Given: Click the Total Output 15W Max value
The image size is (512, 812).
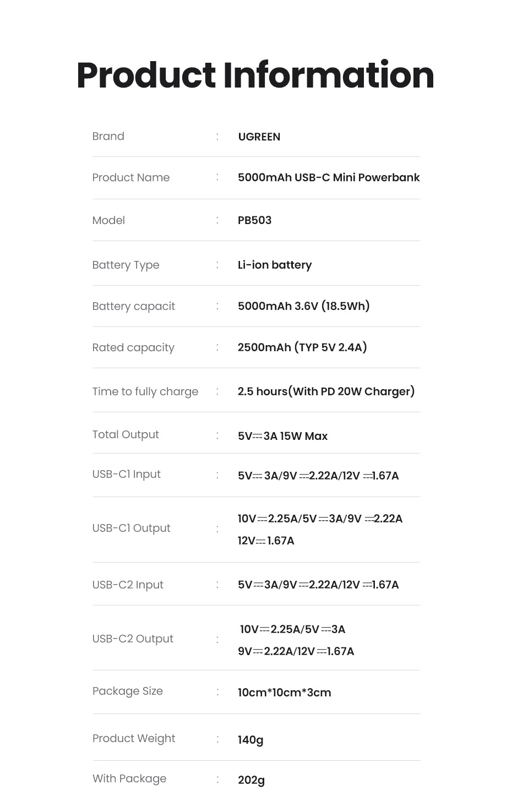Looking at the screenshot, I should (282, 436).
